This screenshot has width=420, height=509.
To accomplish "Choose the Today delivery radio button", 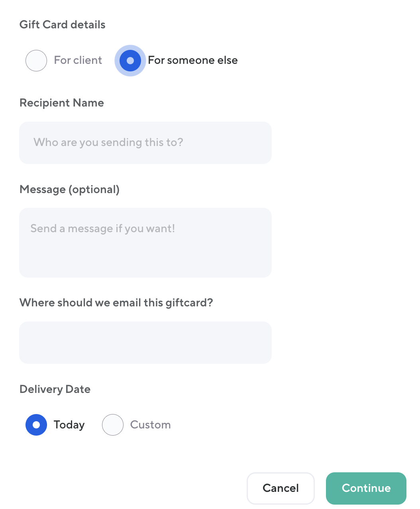I will (x=36, y=425).
